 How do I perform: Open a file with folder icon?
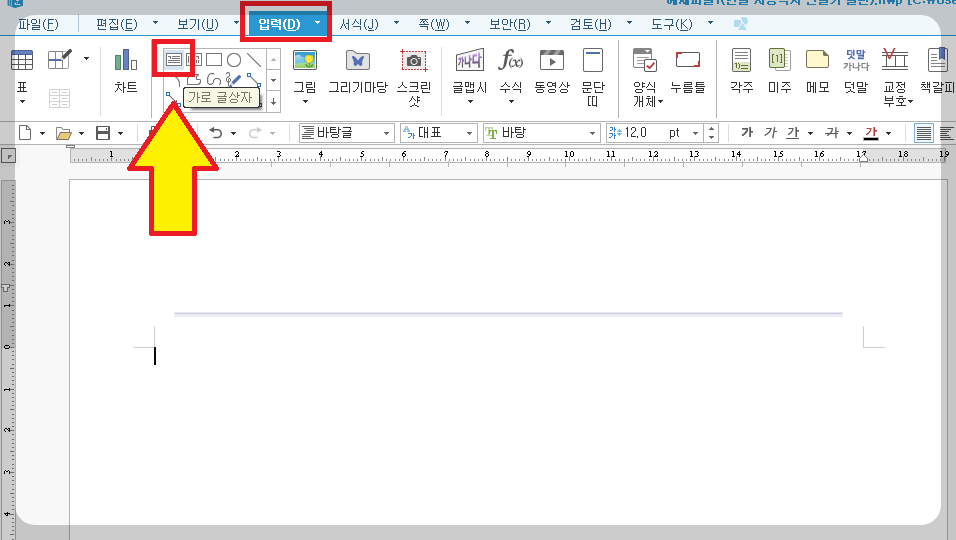coord(63,133)
